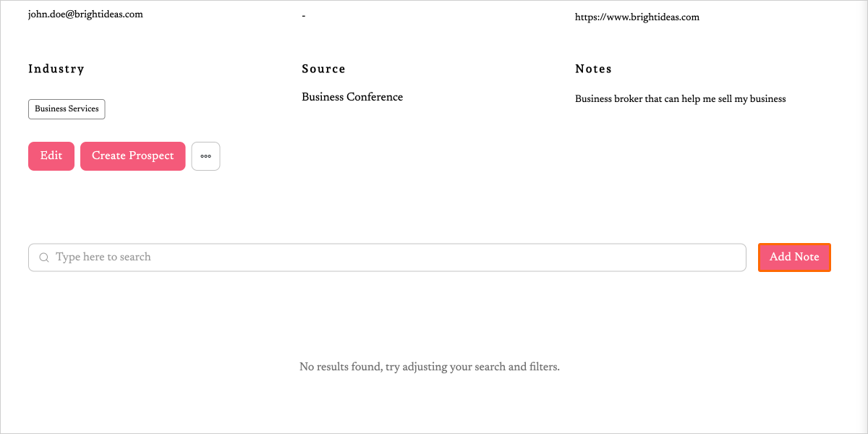Image resolution: width=868 pixels, height=434 pixels.
Task: Click the Edit button
Action: click(51, 156)
